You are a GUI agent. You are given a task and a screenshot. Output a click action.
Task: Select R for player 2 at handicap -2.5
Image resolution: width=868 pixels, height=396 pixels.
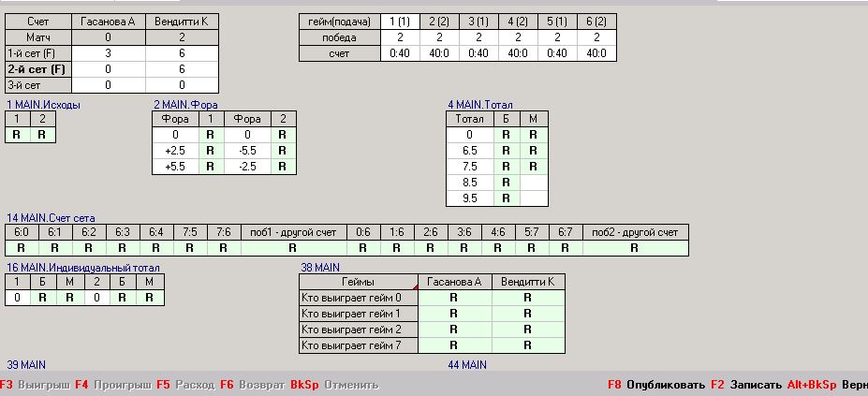283,166
